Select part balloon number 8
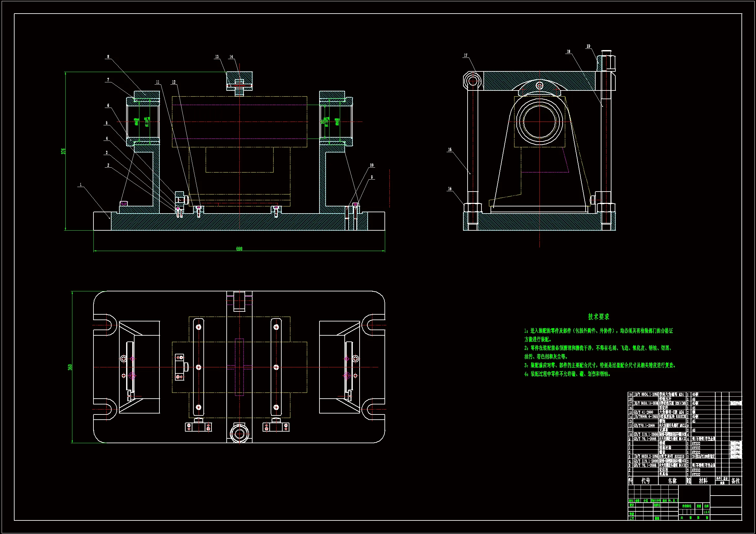 [108, 57]
